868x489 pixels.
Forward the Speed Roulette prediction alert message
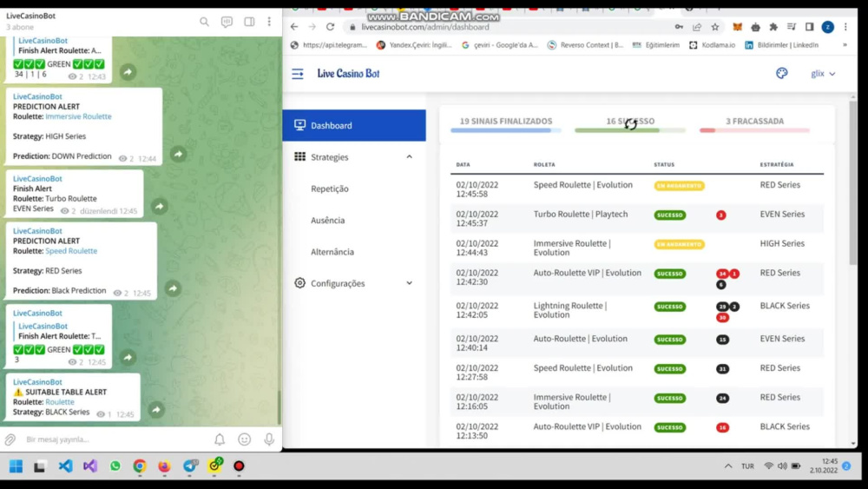(173, 288)
